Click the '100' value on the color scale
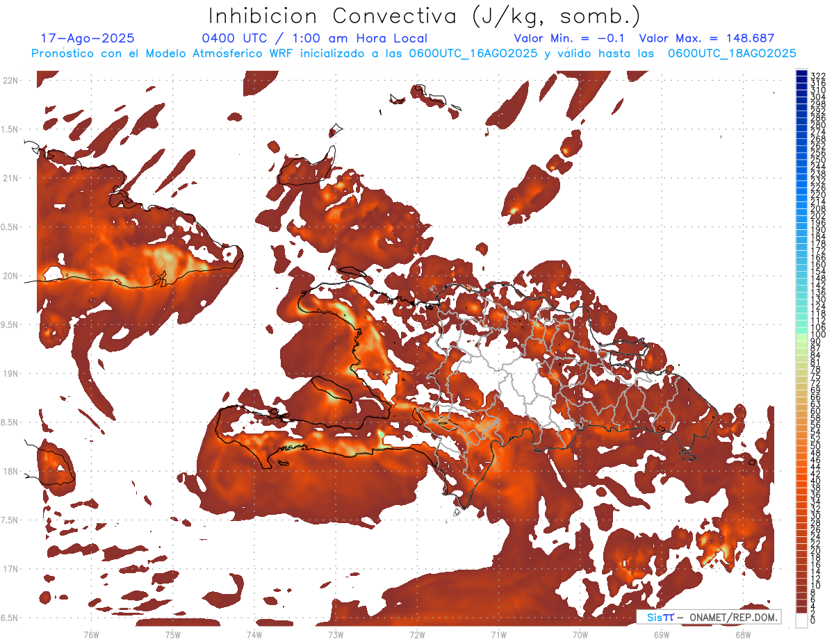Screen dimensions: 834x644 [818, 335]
